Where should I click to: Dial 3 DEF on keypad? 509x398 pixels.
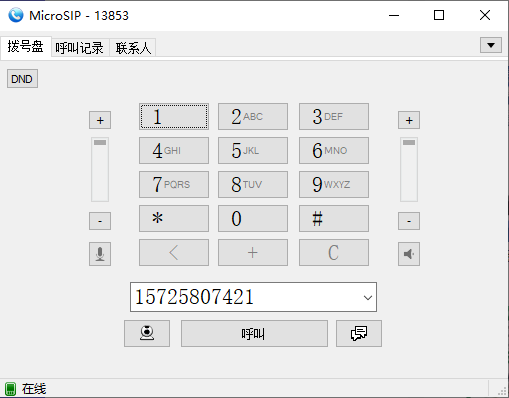click(334, 117)
